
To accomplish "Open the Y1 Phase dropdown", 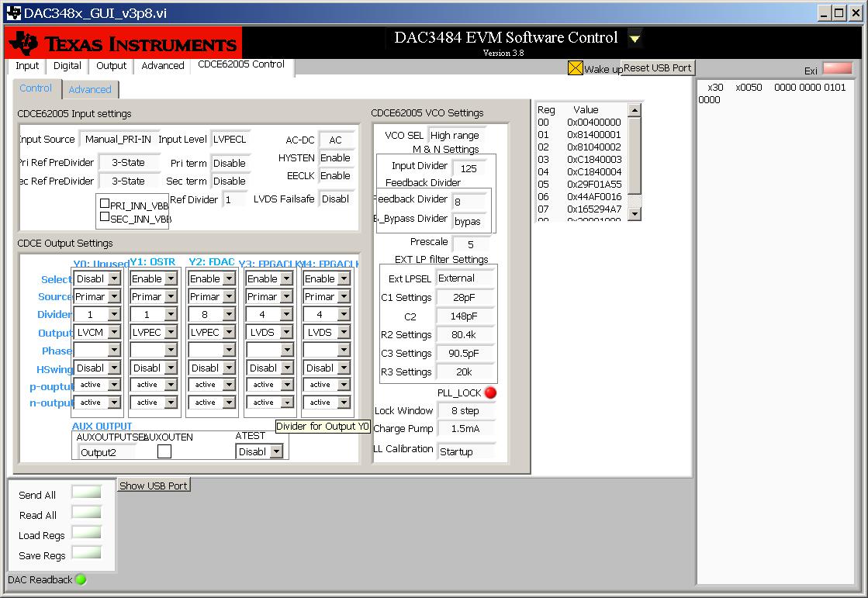I will tap(154, 350).
